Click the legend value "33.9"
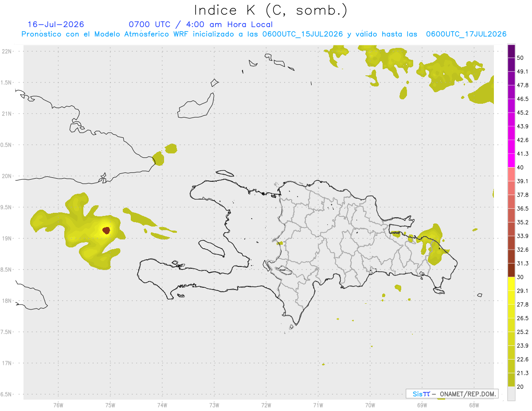The width and height of the screenshot is (532, 411). [x=523, y=236]
